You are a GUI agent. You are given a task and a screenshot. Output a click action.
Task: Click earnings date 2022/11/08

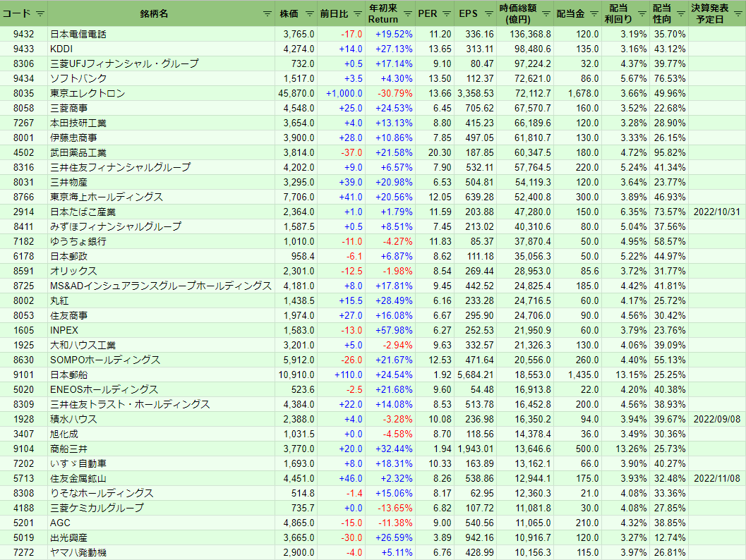click(x=717, y=478)
